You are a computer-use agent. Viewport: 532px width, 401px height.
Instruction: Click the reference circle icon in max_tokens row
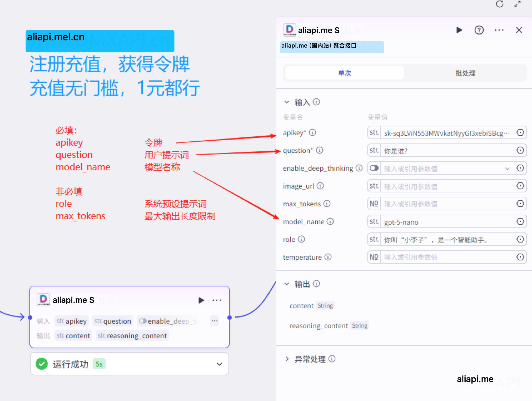coord(520,204)
